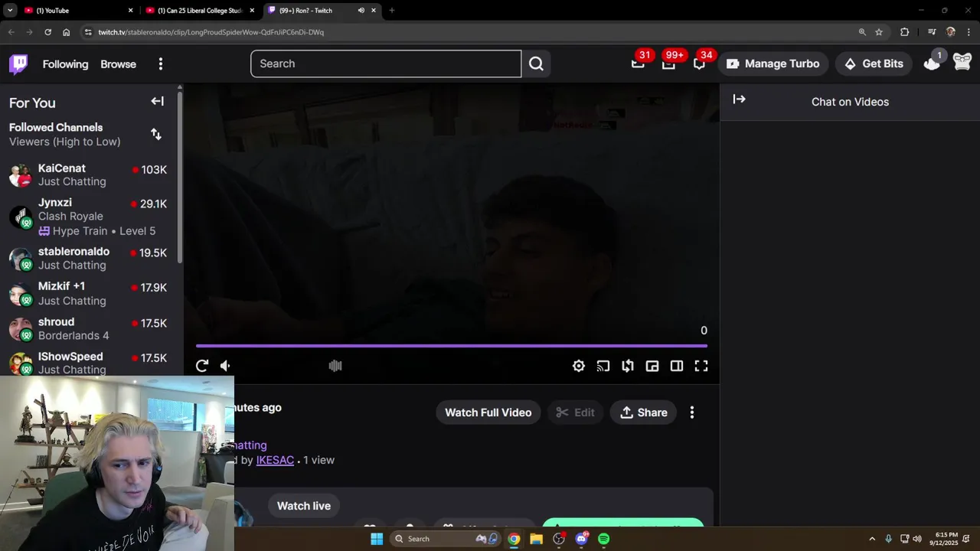Enable picture-in-picture mini player

[x=652, y=366]
